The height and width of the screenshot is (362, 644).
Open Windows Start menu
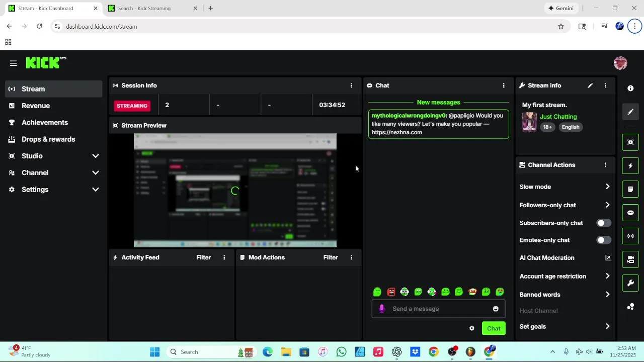coord(154,352)
